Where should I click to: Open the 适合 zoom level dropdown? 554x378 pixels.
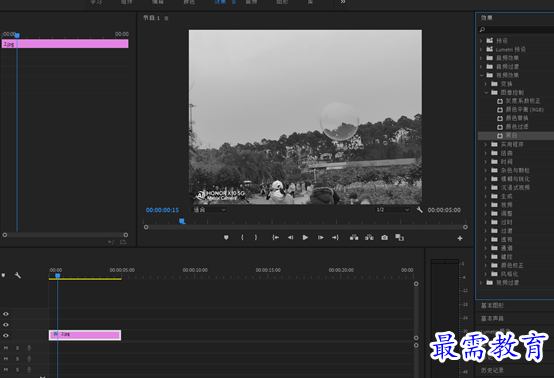tap(209, 210)
